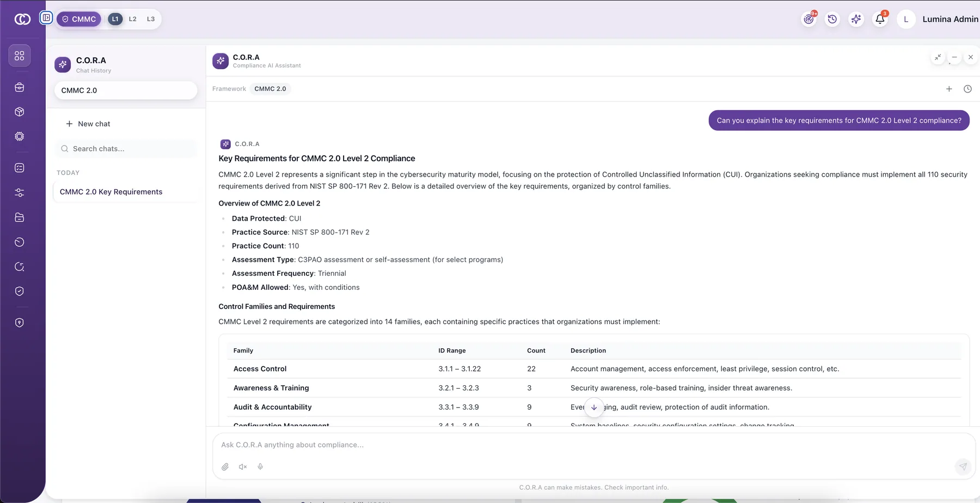The image size is (980, 503).
Task: Toggle the speaker mute icon in input
Action: click(x=243, y=466)
